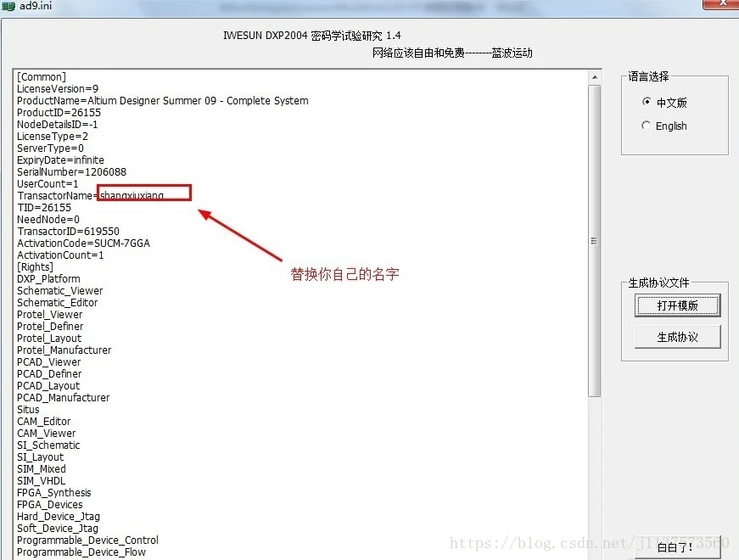This screenshot has width=739, height=560.
Task: Click the SerialNumber=1206088 line
Action: pos(71,172)
